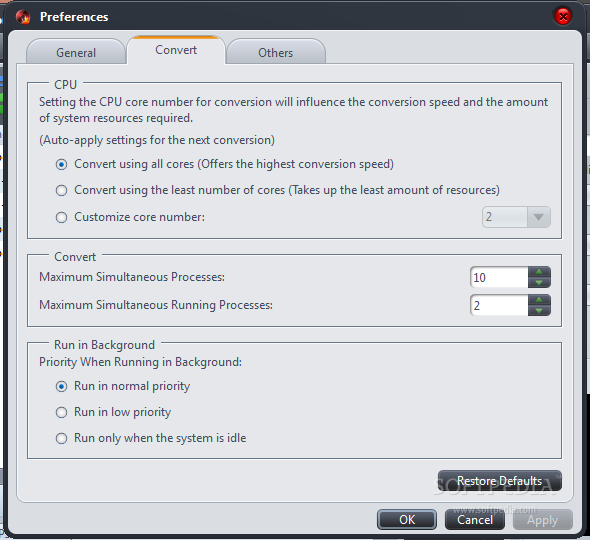
Task: Click the Maximum Simultaneous Processes value field
Action: 499,277
